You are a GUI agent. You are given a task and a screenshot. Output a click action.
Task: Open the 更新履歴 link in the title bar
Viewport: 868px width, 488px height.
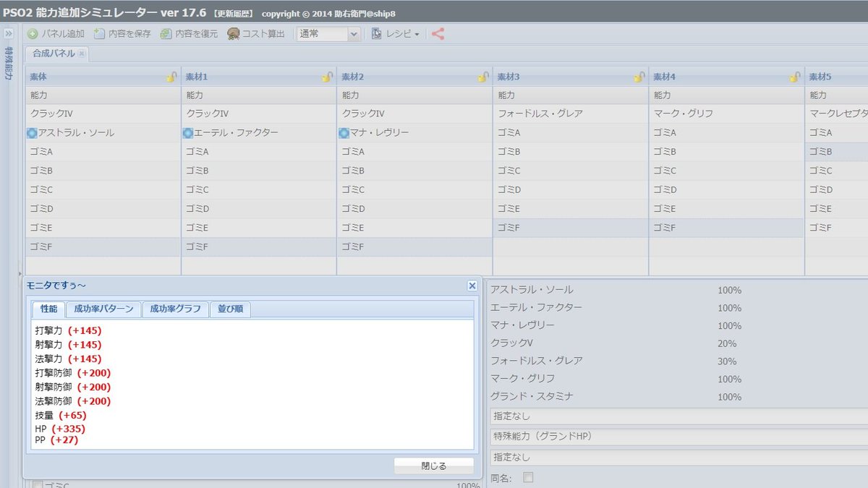(234, 13)
